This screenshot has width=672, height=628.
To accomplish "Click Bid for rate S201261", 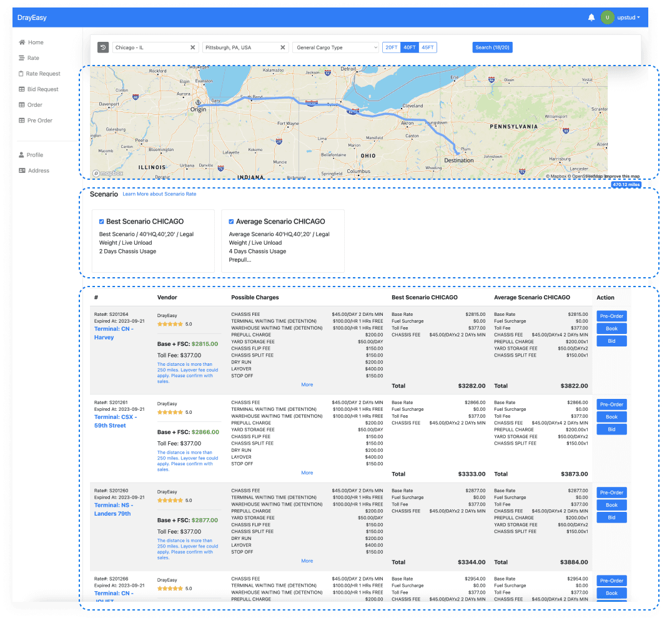I will pos(611,429).
